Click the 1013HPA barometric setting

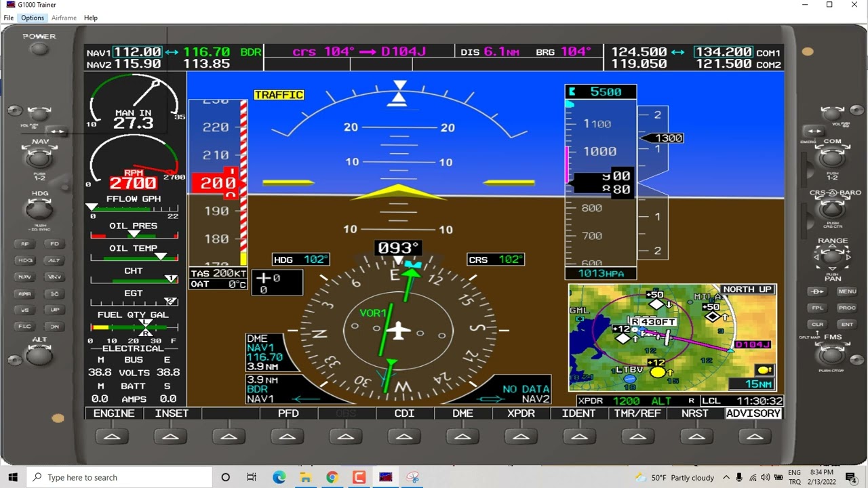601,273
